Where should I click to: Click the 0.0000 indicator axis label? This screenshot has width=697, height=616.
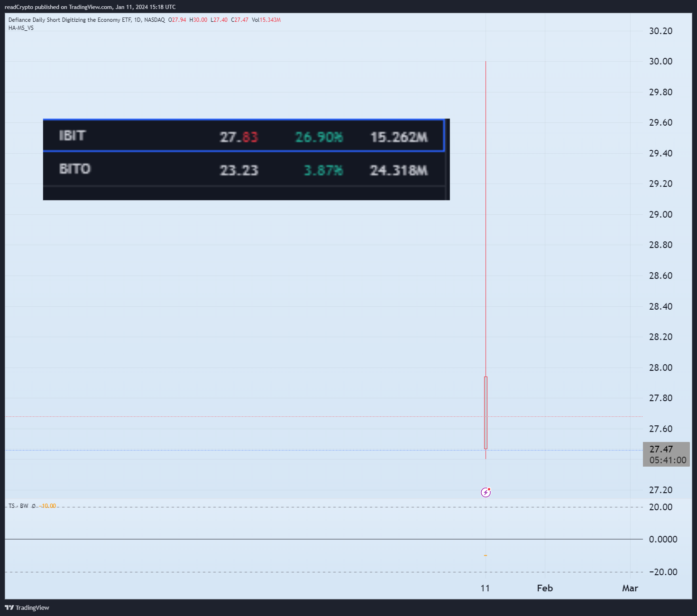pos(663,539)
